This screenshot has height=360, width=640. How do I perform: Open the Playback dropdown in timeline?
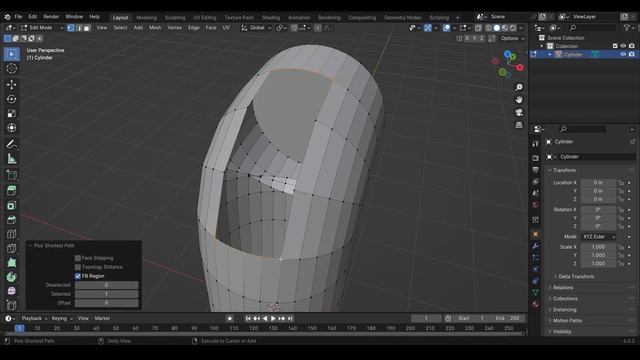point(34,318)
